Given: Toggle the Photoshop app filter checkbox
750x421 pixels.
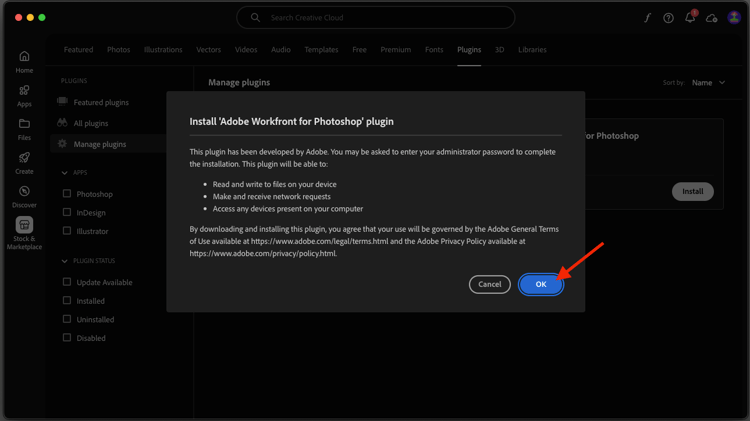Looking at the screenshot, I should point(67,194).
